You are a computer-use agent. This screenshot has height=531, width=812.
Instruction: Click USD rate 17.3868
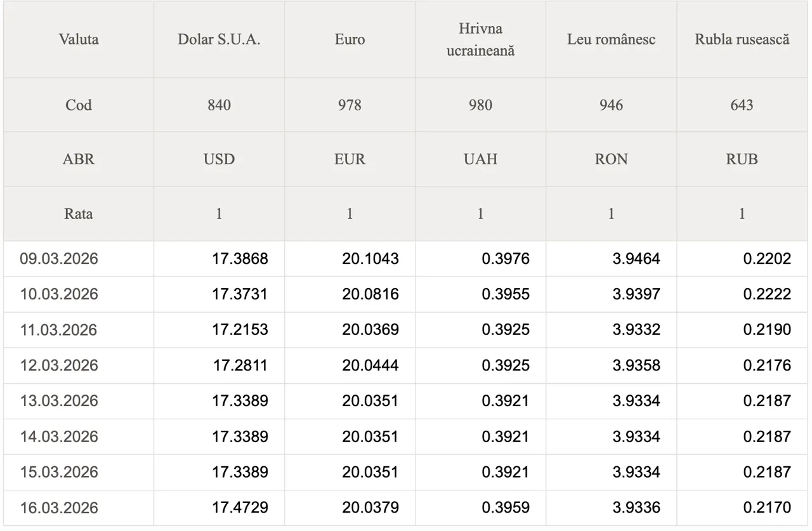pos(240,259)
